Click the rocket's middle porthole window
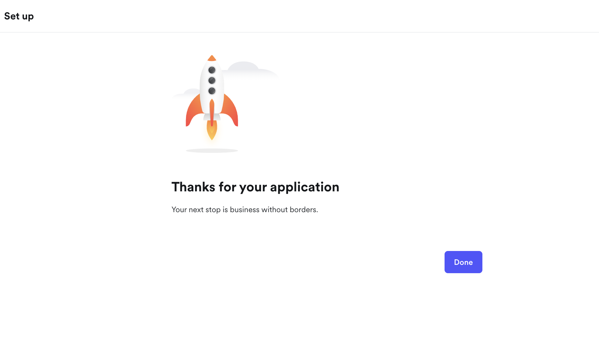Viewport: 599px width, 364px height. 212,80
